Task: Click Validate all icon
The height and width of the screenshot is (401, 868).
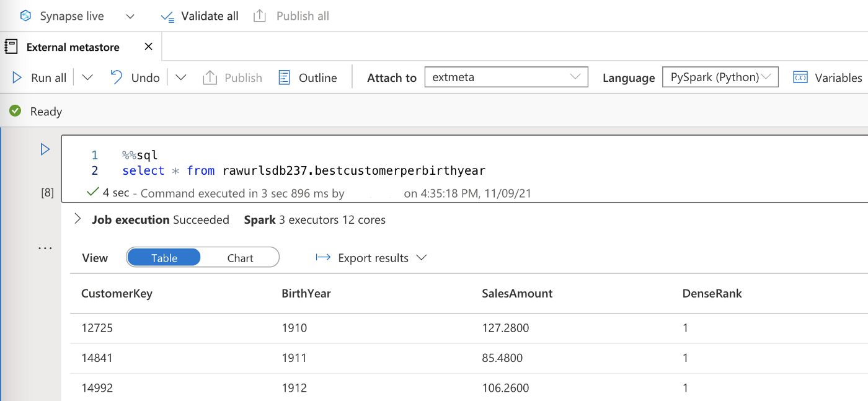Action: pos(167,17)
